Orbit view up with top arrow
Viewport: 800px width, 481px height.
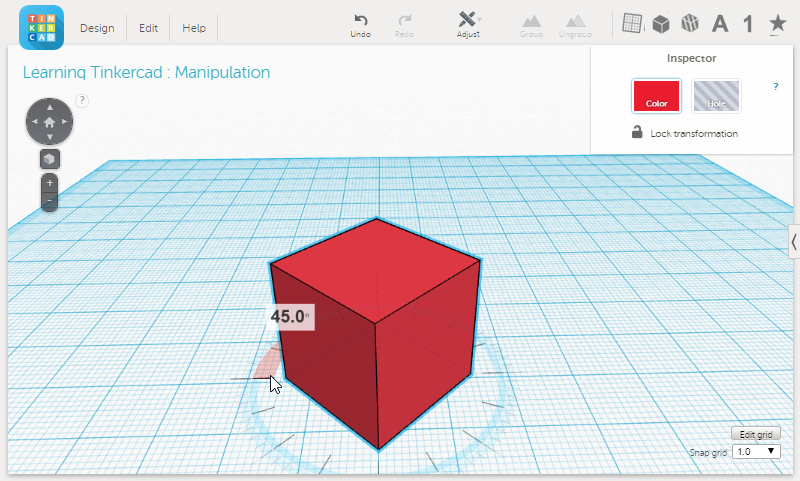[49, 108]
